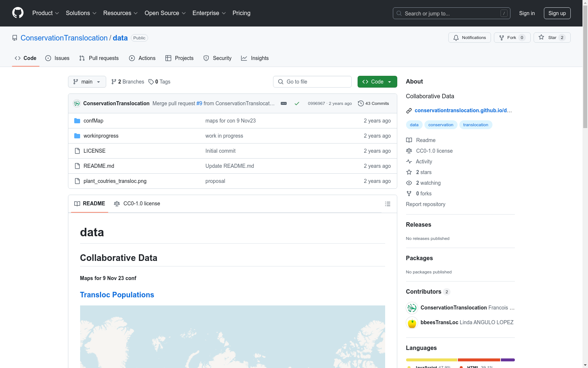
Task: Open the README outline list icon
Action: pos(387,204)
